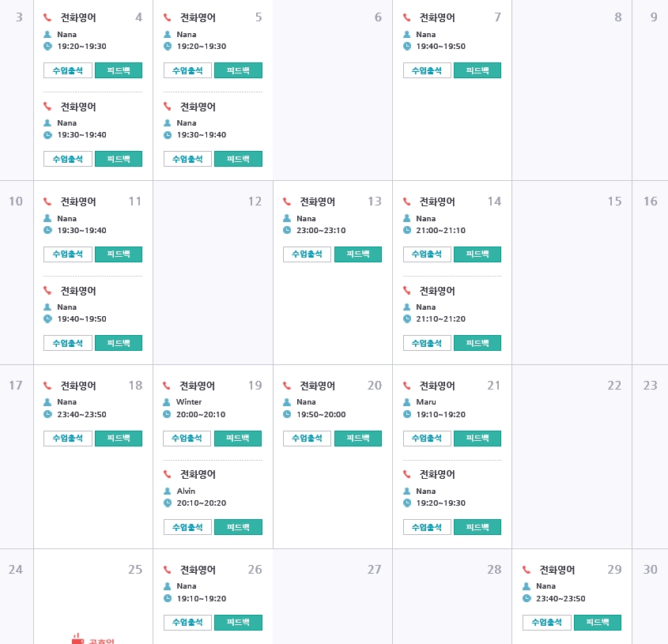
Task: Click the person icon beside teacher Winter
Action: pyautogui.click(x=167, y=402)
